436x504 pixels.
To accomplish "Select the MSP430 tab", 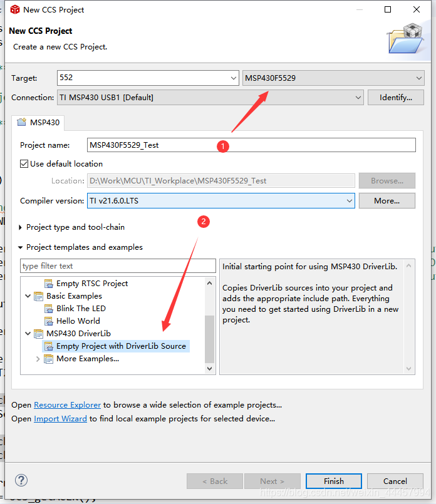I will coord(38,123).
